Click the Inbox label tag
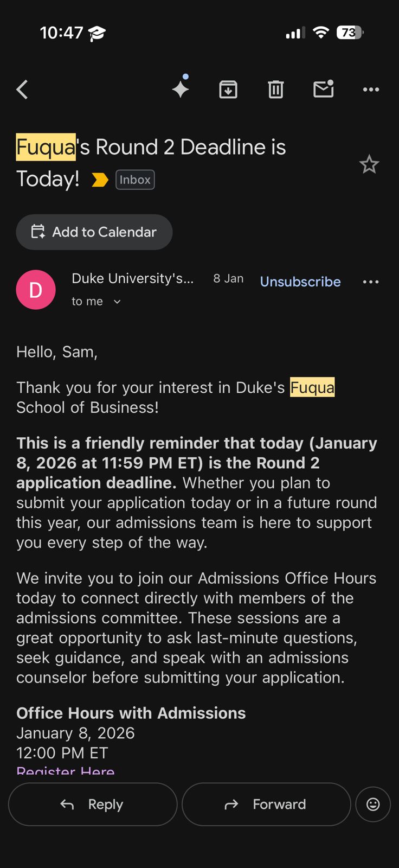 pyautogui.click(x=135, y=180)
